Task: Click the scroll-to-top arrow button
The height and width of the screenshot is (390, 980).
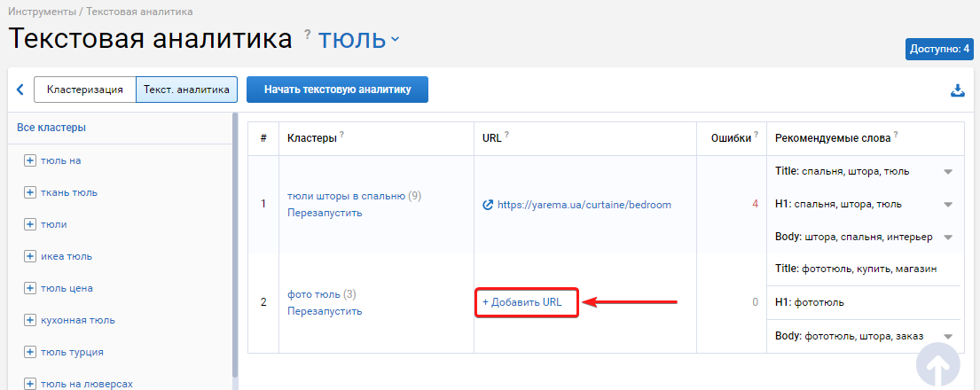Action: pyautogui.click(x=937, y=363)
